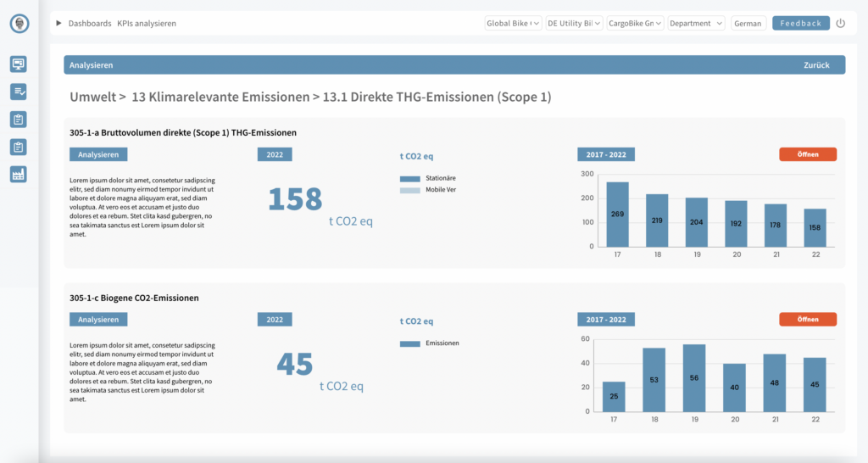Click the bar labeled 25

coord(614,397)
